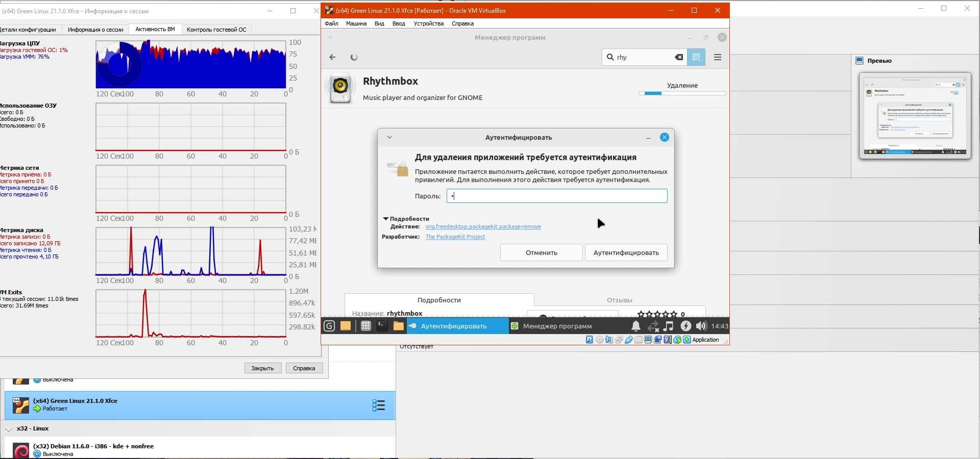The image size is (980, 459).
Task: Click the Green Linux 21.1.0 Xfce VM icon
Action: [21, 405]
